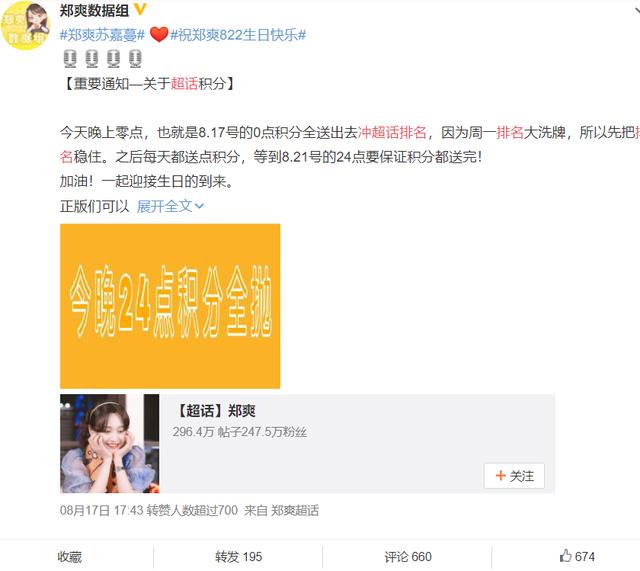Click the last microphone emoji
Viewport: 640px width, 571px height.
click(x=135, y=59)
